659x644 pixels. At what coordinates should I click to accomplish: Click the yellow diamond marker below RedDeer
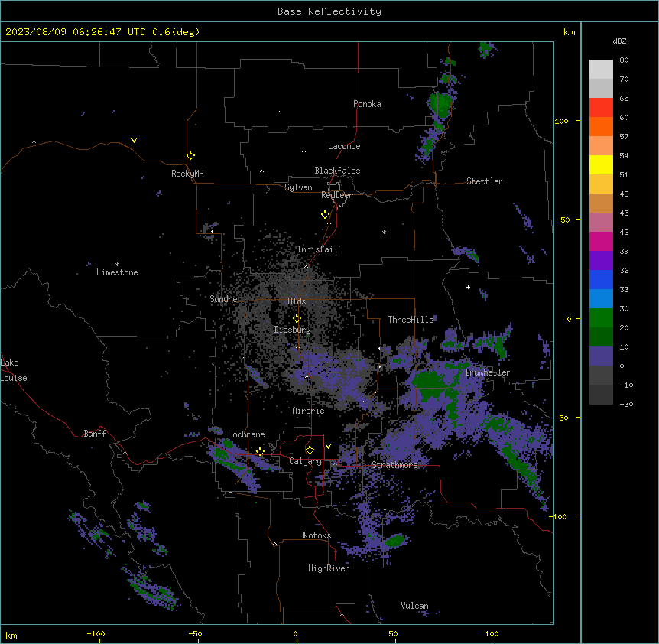[x=325, y=215]
